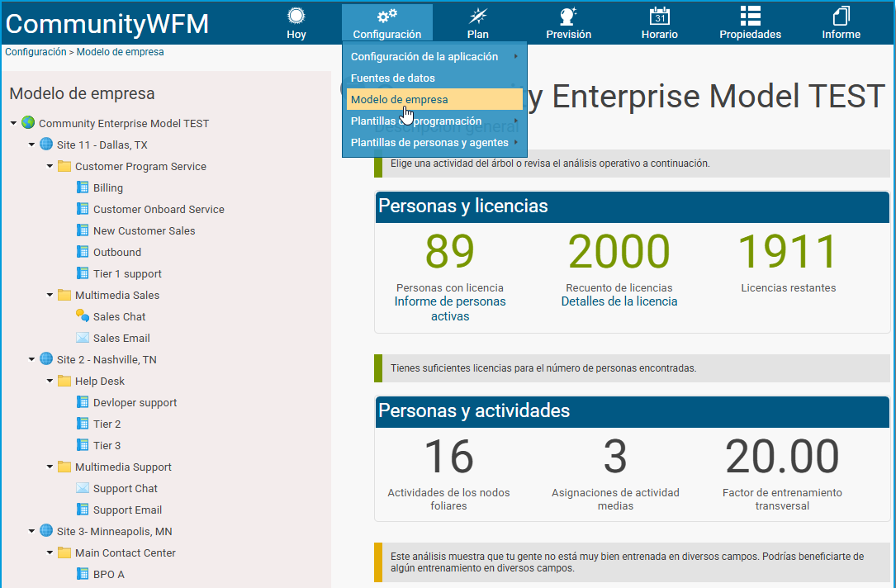Collapse the Community Enterprise Model TEST root node
Viewport: 896px width, 588px height.
13,123
